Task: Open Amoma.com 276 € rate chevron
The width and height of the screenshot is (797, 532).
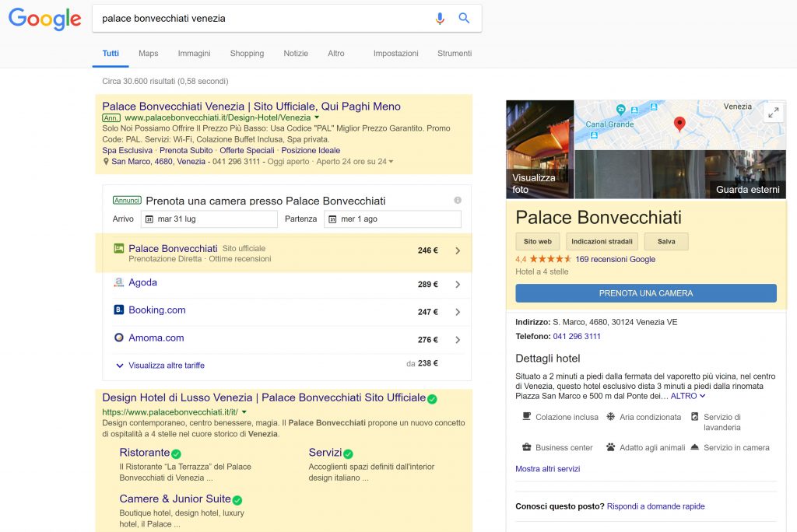Action: 458,340
